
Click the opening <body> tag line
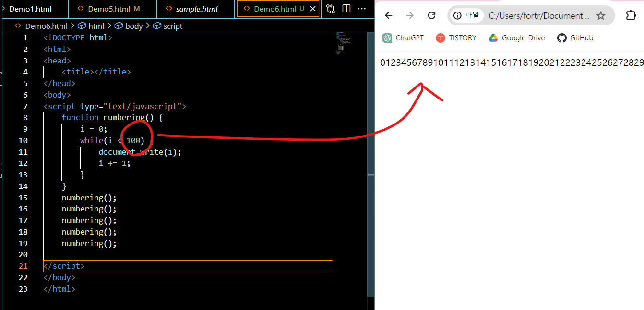[57, 95]
